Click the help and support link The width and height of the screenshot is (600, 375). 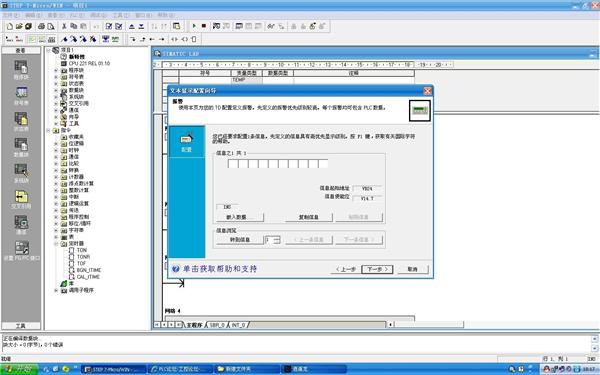[x=219, y=269]
